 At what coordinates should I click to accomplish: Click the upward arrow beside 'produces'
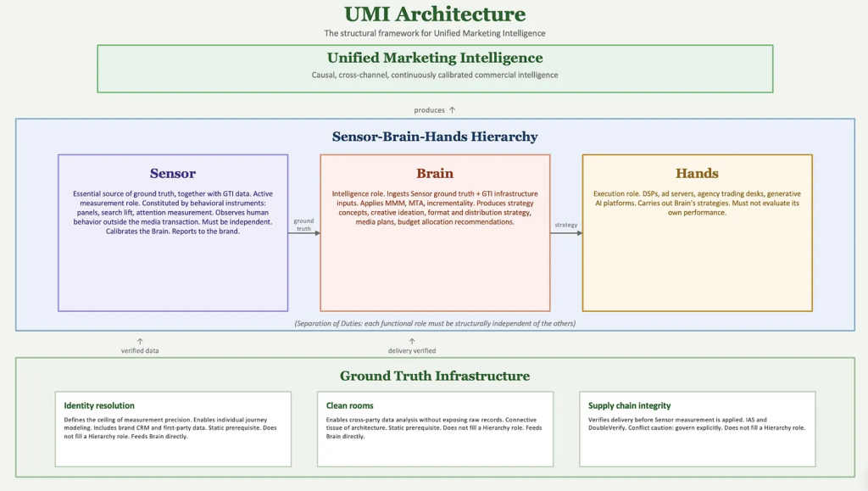pos(453,109)
